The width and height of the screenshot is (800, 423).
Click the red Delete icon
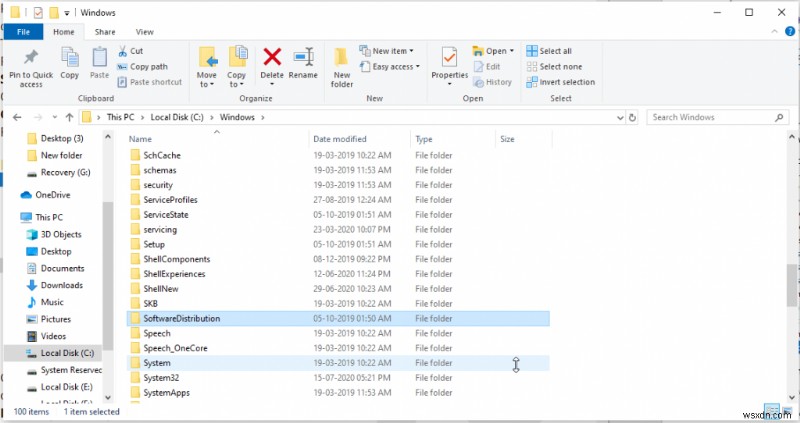(x=272, y=57)
